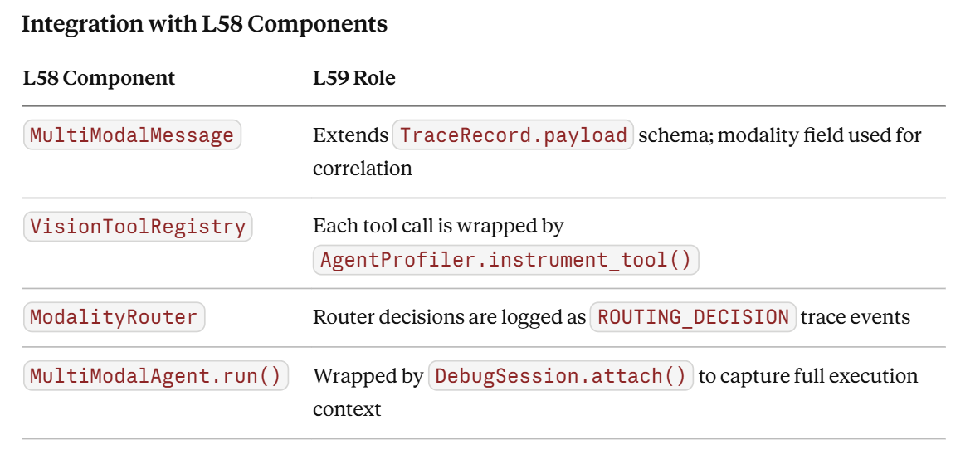Click the word 'context' in last row
This screenshot has width=980, height=450.
click(347, 410)
